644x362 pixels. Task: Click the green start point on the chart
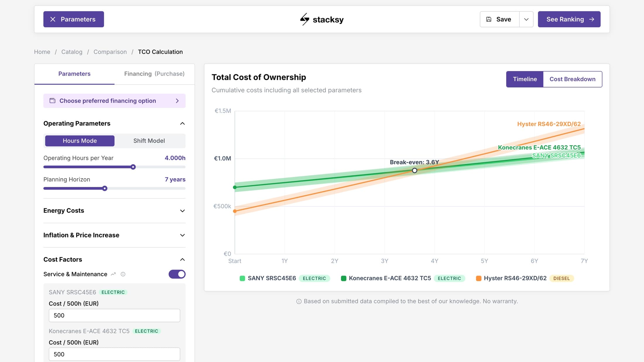[235, 187]
